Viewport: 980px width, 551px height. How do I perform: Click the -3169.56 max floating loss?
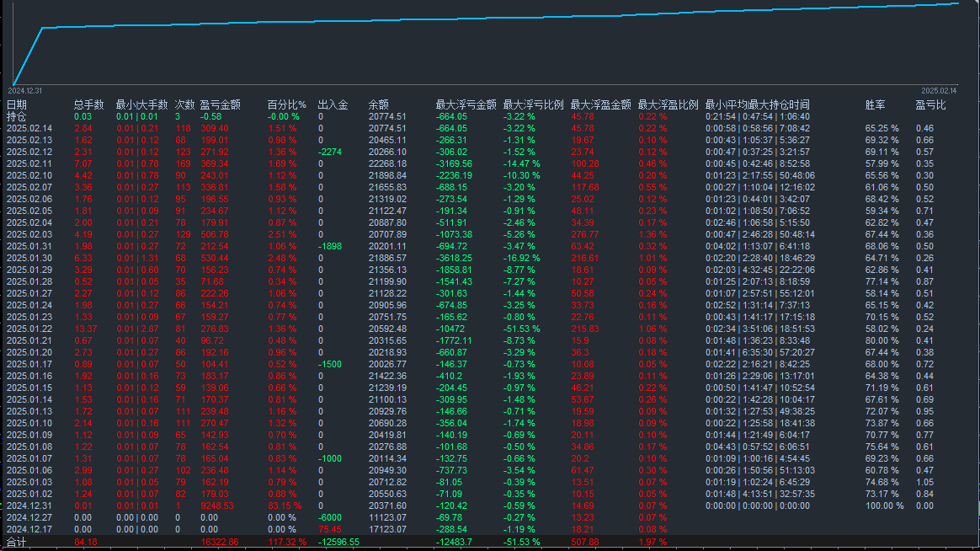(x=454, y=163)
